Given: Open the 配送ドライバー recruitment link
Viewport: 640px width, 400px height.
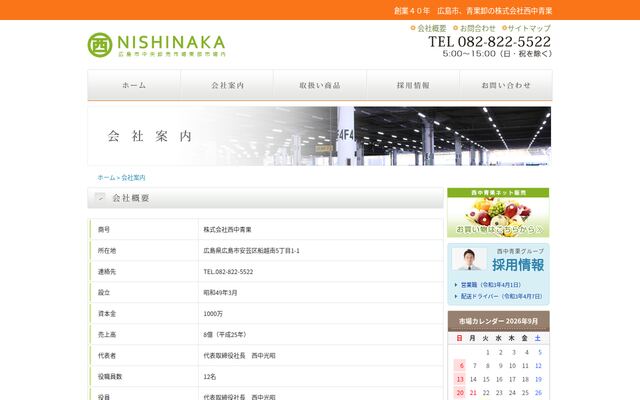Looking at the screenshot, I should click(501, 296).
